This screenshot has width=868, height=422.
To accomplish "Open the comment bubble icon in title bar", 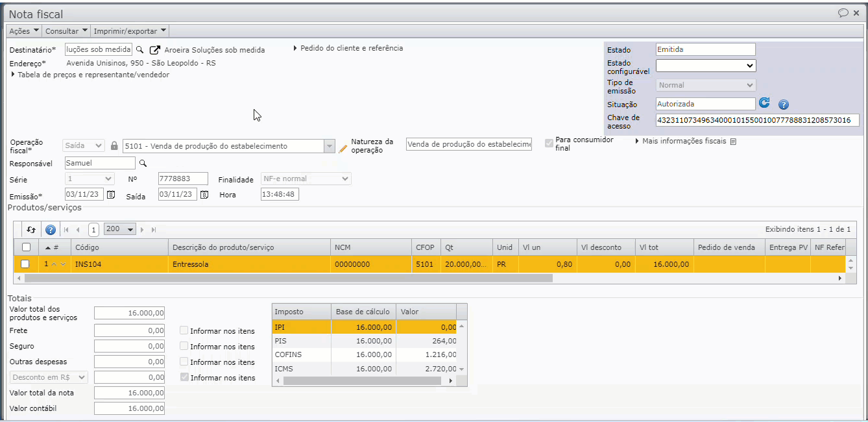I will [843, 13].
